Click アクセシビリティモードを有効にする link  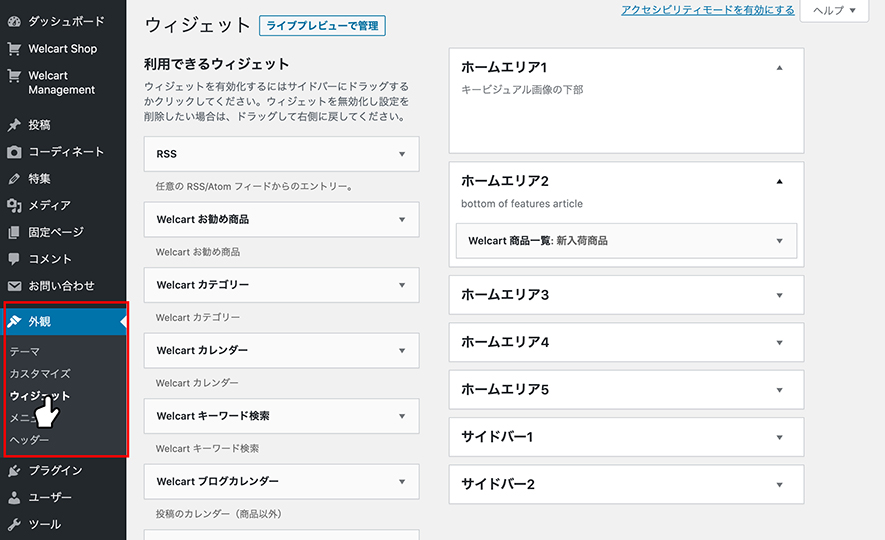pyautogui.click(x=708, y=10)
